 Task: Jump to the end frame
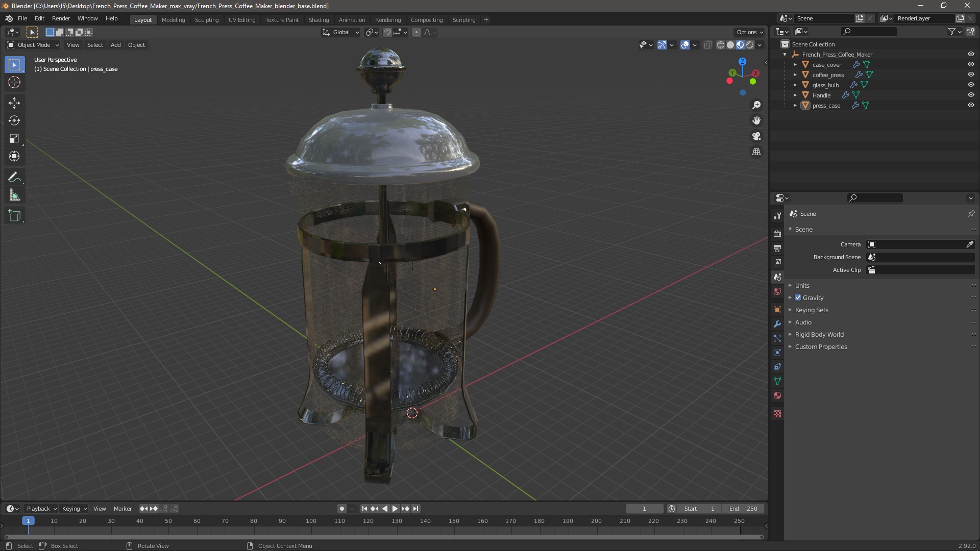click(416, 509)
